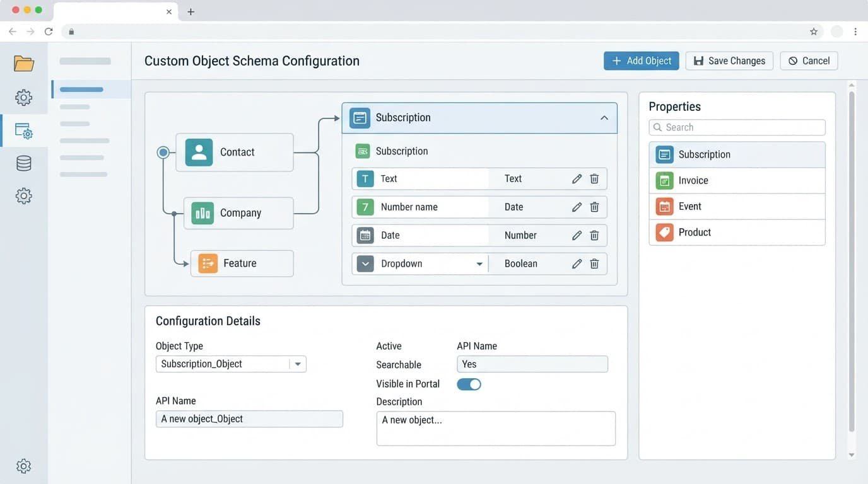
Task: Focus the Description text area
Action: [x=496, y=429]
